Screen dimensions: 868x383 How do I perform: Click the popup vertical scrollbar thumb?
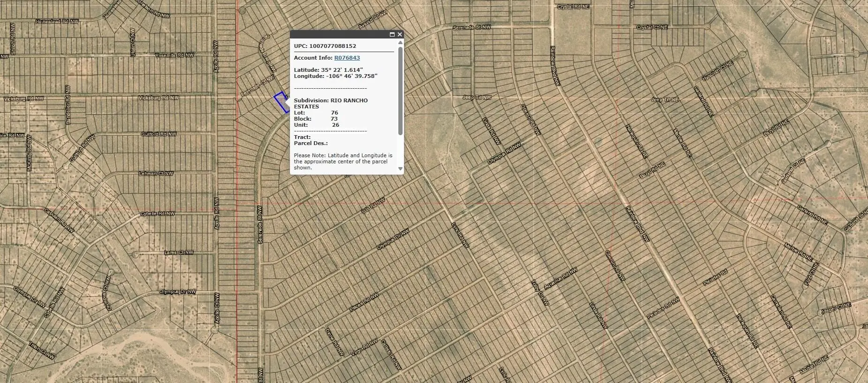400,91
